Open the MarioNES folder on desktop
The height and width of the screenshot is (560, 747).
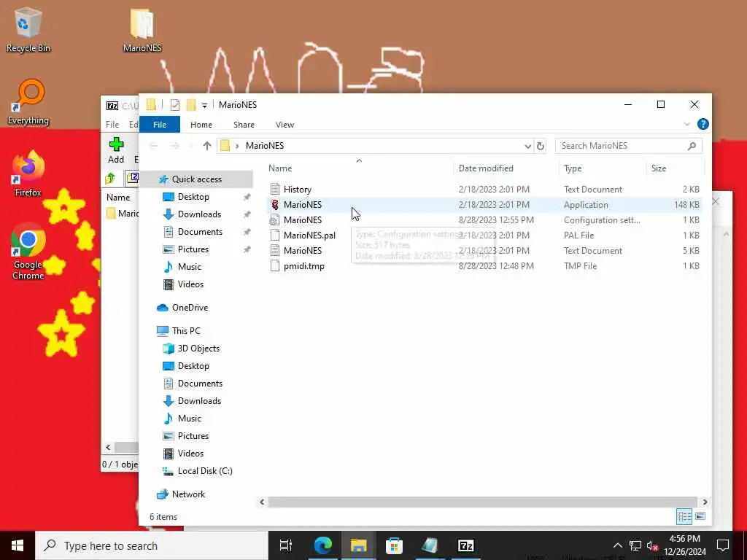pyautogui.click(x=142, y=29)
